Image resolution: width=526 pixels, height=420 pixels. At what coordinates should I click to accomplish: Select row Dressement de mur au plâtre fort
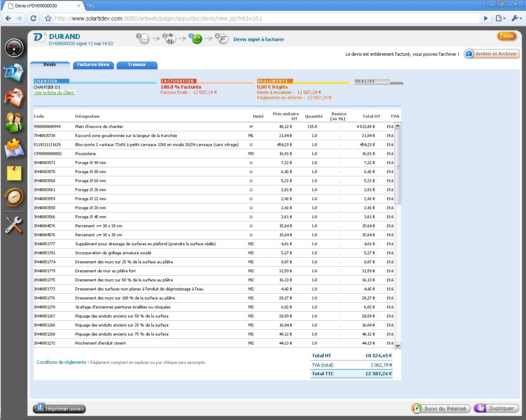pyautogui.click(x=214, y=271)
